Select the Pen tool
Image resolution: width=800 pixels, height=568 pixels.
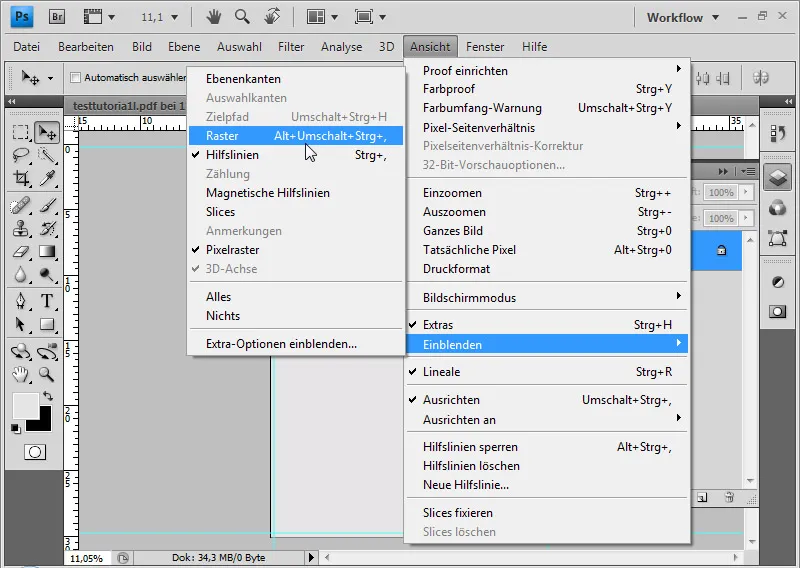point(20,301)
